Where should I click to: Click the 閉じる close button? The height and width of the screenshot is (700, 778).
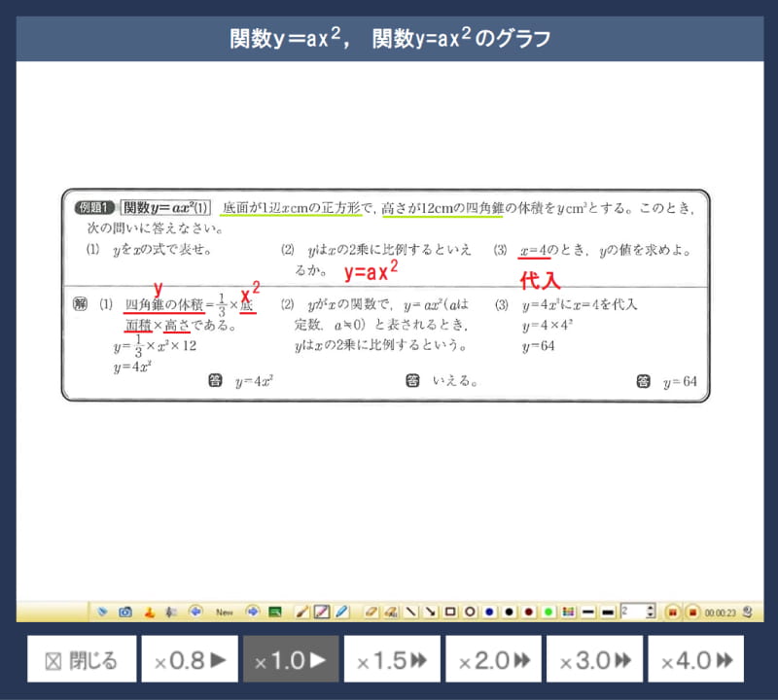coord(82,661)
